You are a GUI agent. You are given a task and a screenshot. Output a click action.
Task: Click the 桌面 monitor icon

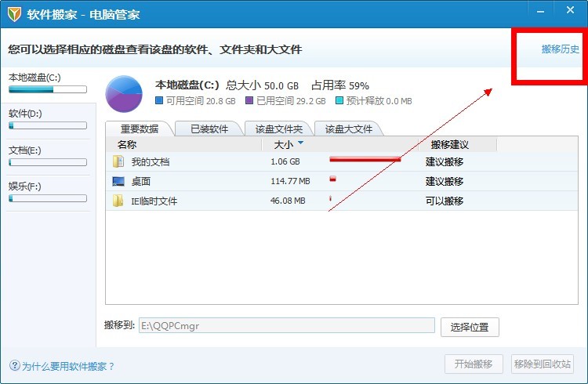pyautogui.click(x=118, y=182)
